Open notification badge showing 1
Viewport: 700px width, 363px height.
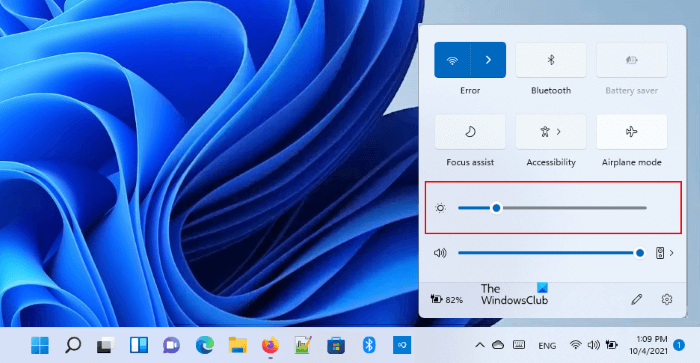(x=679, y=345)
